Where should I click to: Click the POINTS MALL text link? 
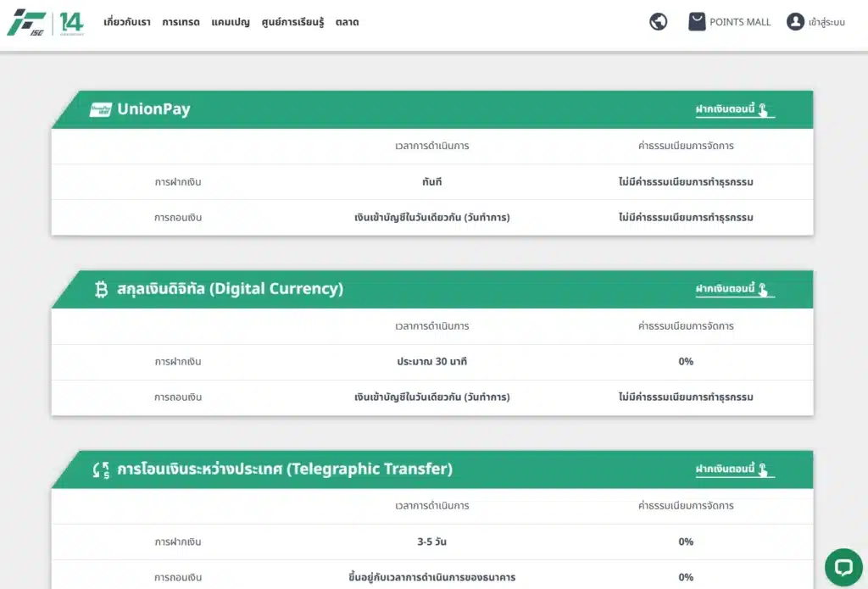[x=740, y=22]
